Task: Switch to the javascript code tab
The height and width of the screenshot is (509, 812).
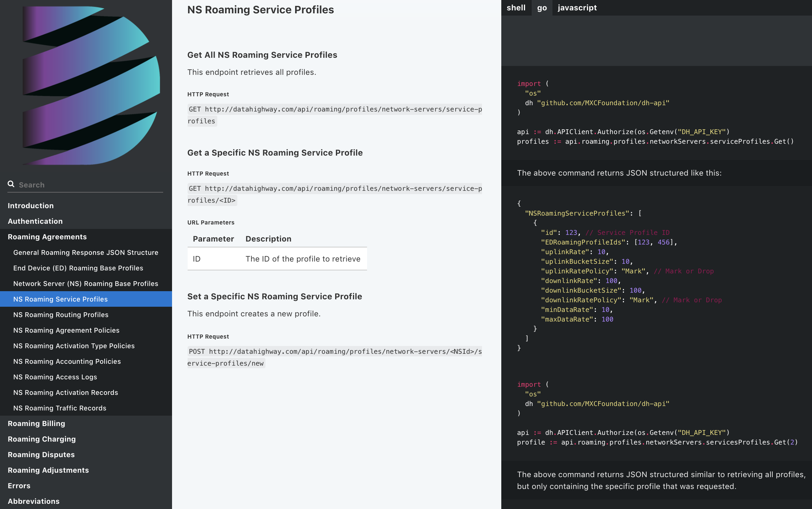Action: coord(577,8)
